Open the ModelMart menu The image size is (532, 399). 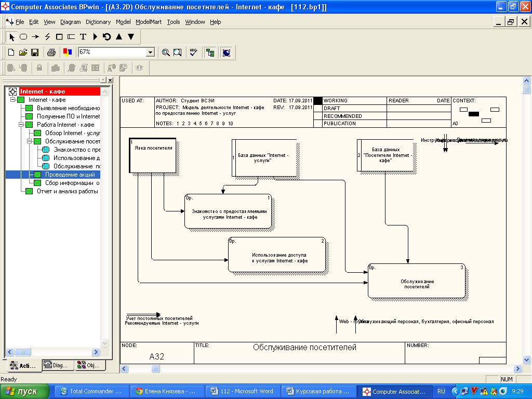(149, 22)
